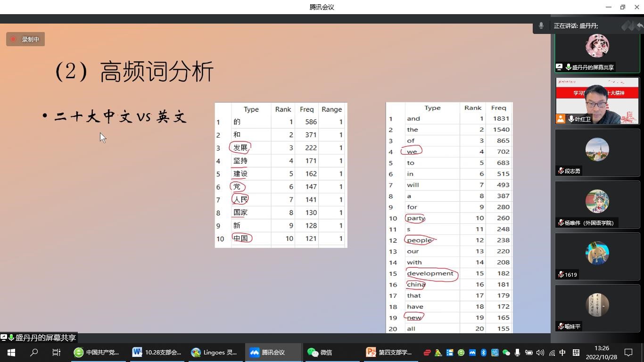Select 叶红卫's video thumbnail
644x362 pixels.
click(x=597, y=101)
